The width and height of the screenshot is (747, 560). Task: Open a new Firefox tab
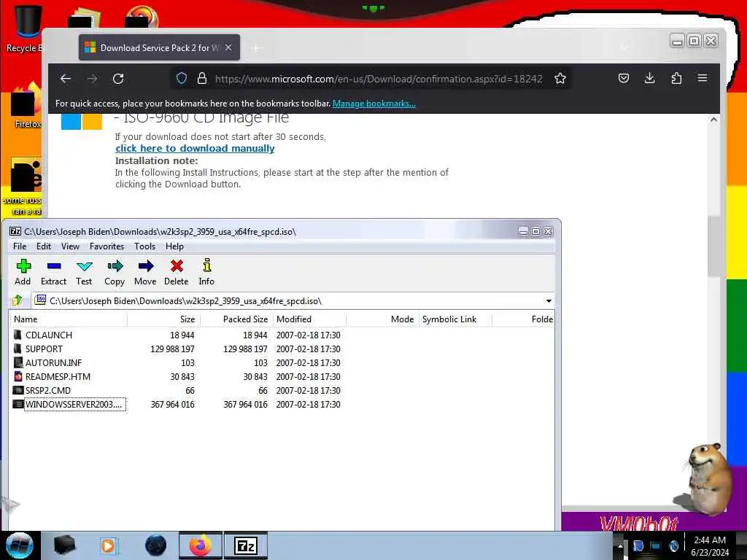[x=256, y=48]
